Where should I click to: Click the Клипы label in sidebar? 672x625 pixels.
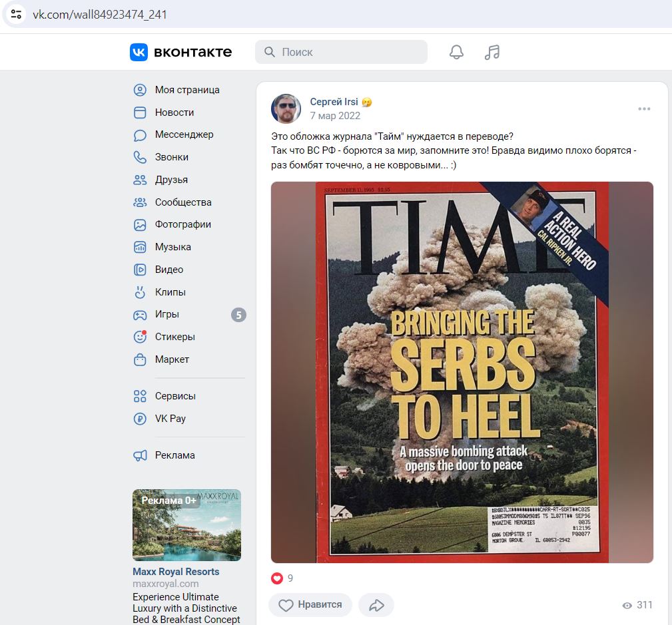coord(170,292)
